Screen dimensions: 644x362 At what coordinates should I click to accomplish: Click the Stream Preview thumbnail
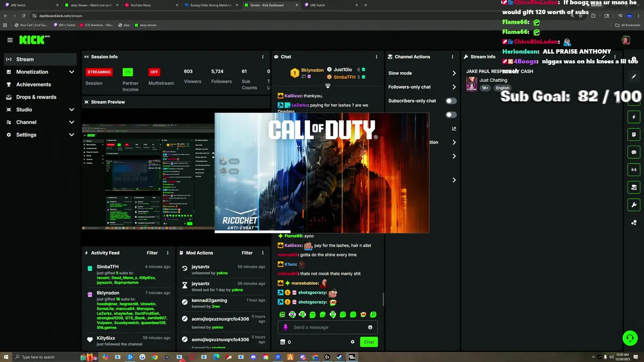click(x=148, y=176)
